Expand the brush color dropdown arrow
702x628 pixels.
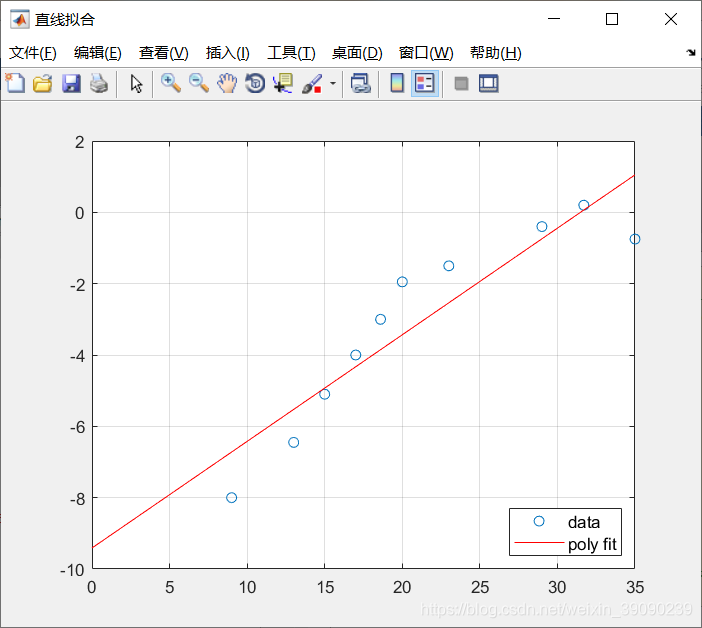[333, 83]
